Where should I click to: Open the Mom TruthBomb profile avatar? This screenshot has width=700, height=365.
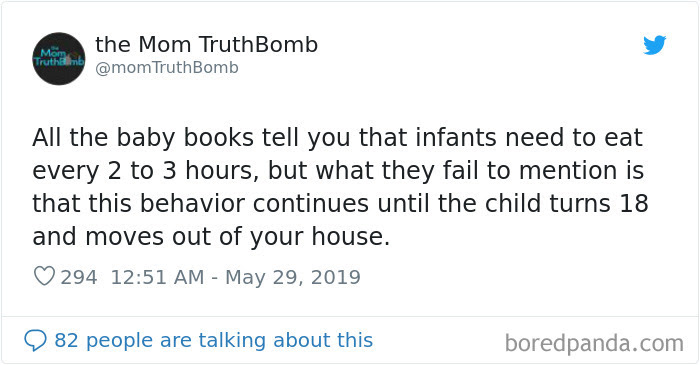(58, 58)
